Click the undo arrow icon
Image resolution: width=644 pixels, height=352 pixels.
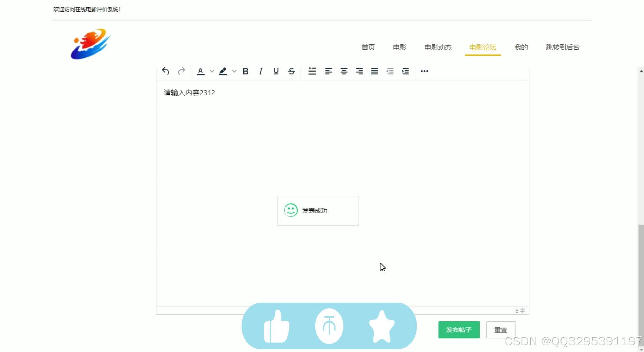(x=166, y=71)
